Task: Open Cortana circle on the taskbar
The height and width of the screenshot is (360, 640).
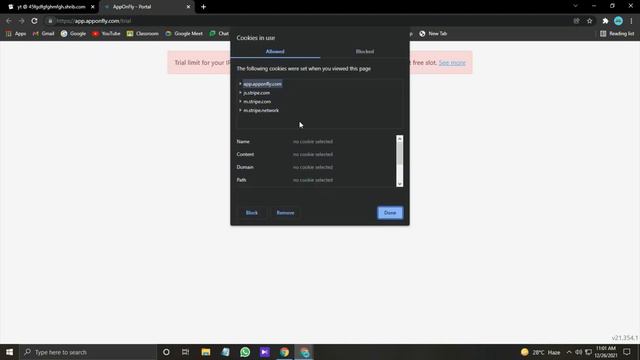Action: 166,352
